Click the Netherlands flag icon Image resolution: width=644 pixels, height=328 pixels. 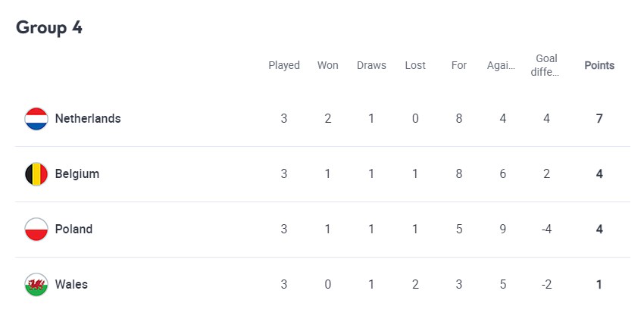click(x=36, y=119)
